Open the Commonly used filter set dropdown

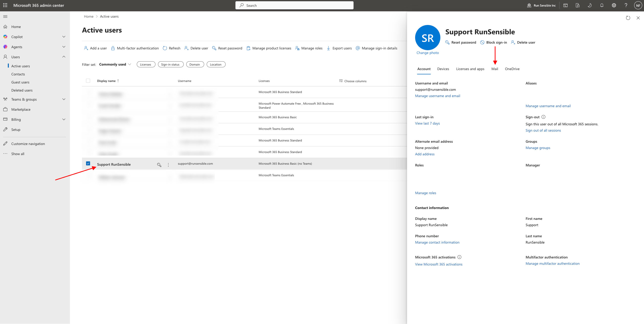[115, 64]
